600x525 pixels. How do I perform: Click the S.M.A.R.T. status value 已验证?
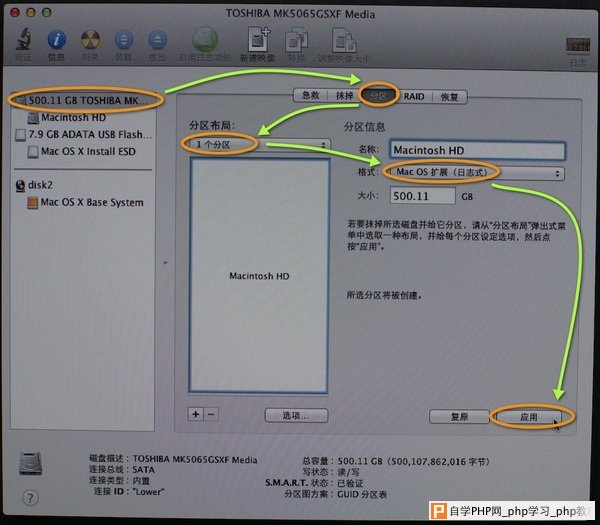point(350,483)
